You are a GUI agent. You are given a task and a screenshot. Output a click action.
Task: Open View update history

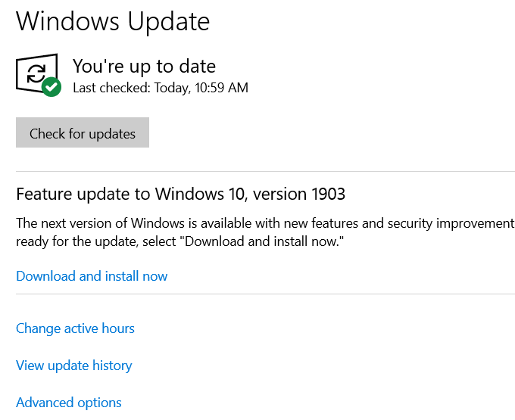tap(73, 366)
